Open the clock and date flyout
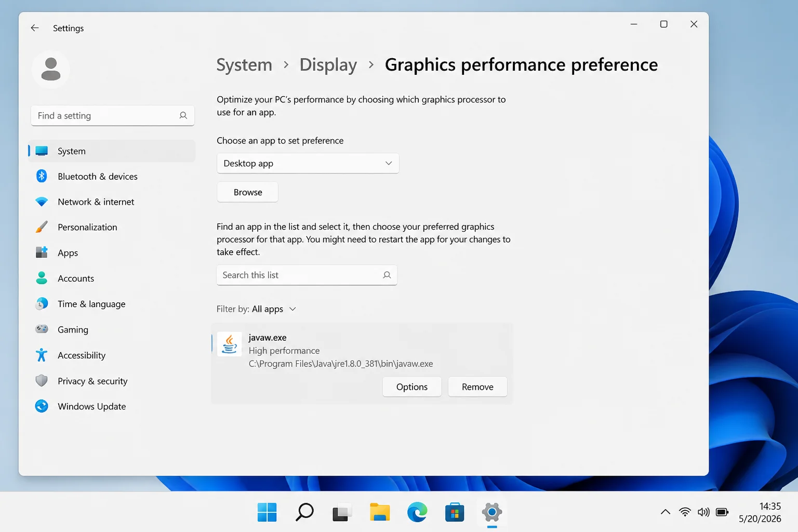798x532 pixels. click(760, 512)
